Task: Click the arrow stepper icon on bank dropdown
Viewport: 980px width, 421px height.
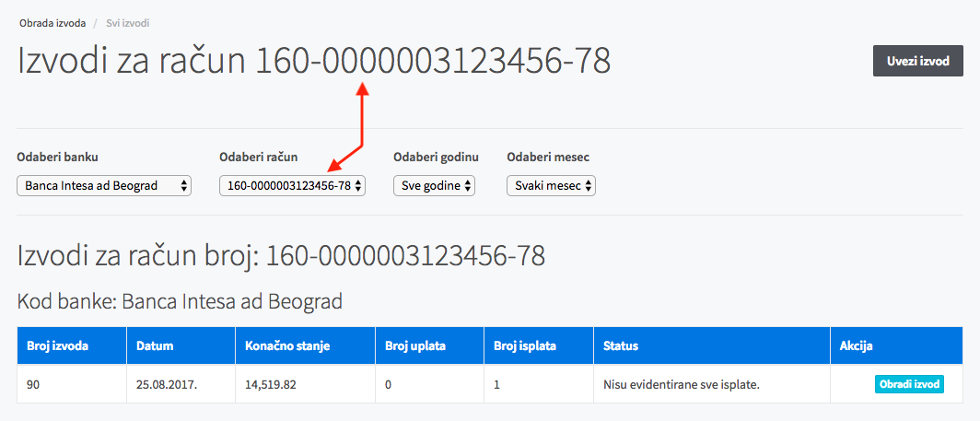Action: pos(183,186)
